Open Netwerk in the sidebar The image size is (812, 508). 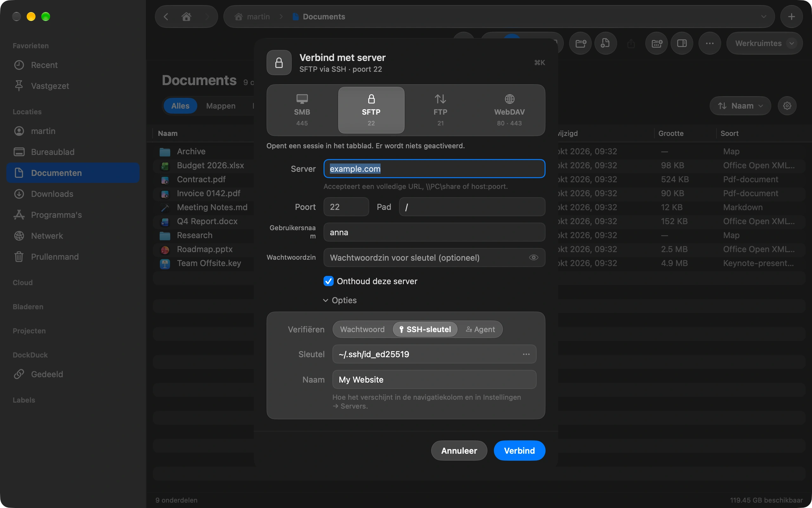(x=73, y=236)
